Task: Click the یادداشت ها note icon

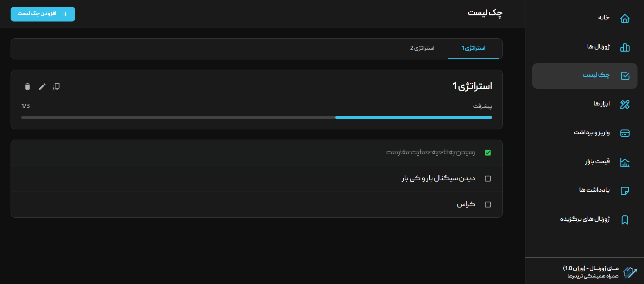Action: (x=625, y=191)
